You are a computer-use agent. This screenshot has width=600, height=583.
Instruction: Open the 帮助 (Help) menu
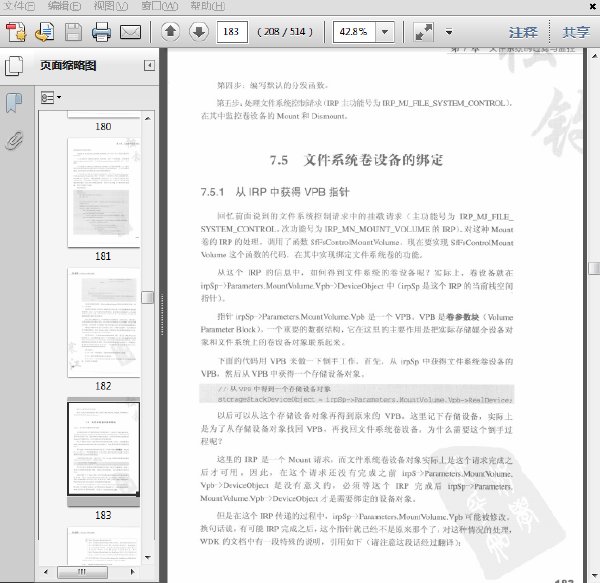[208, 6]
